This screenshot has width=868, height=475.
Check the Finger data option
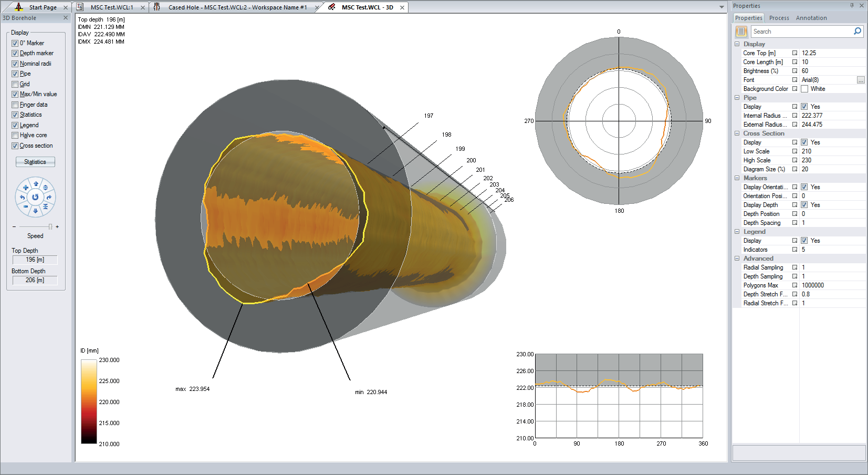click(x=15, y=104)
